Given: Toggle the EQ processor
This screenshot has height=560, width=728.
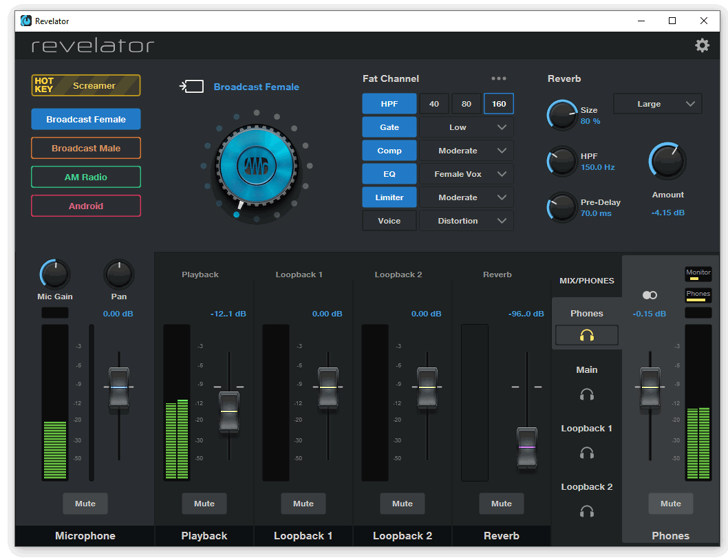Looking at the screenshot, I should pyautogui.click(x=389, y=173).
